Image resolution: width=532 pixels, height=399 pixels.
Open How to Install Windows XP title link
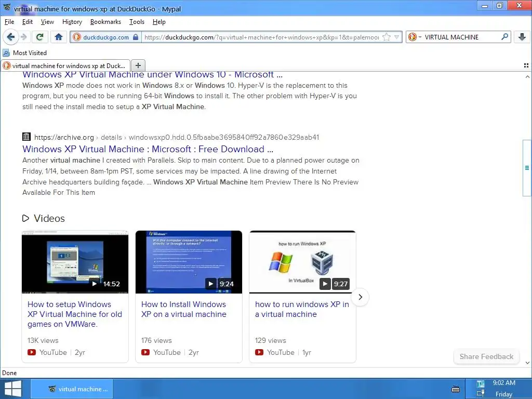pyautogui.click(x=184, y=309)
